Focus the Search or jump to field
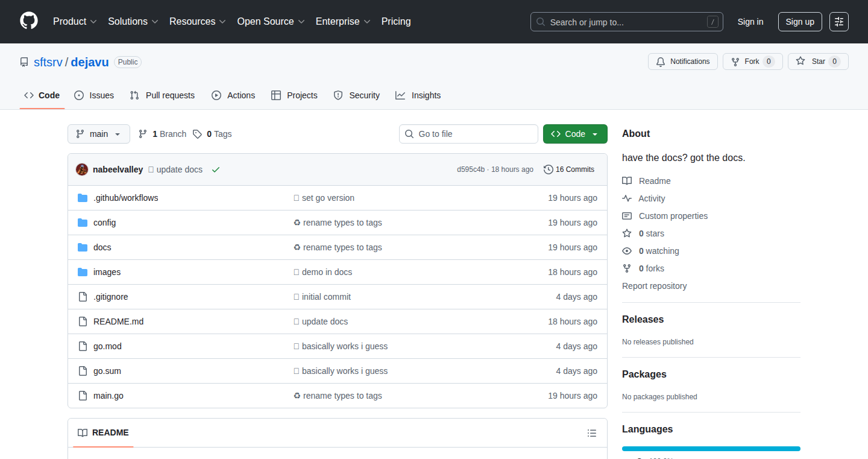 pyautogui.click(x=627, y=22)
